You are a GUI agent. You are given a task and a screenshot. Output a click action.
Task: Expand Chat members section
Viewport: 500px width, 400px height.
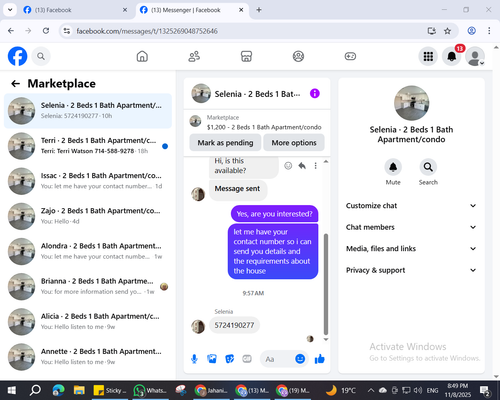pos(411,227)
